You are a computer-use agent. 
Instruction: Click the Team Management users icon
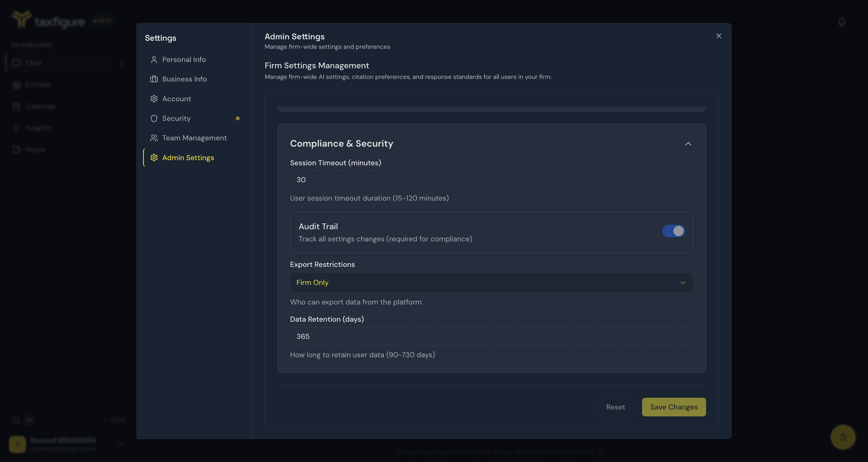coord(154,138)
